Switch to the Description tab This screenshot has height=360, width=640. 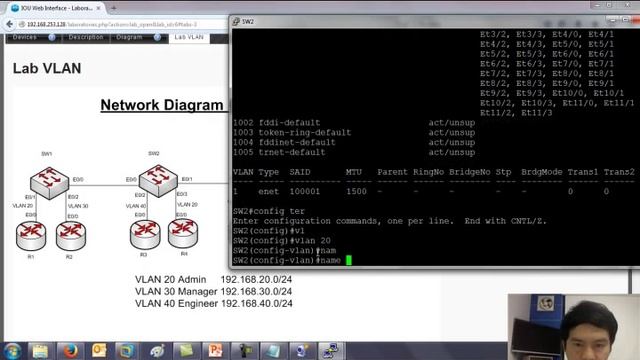[x=86, y=37]
